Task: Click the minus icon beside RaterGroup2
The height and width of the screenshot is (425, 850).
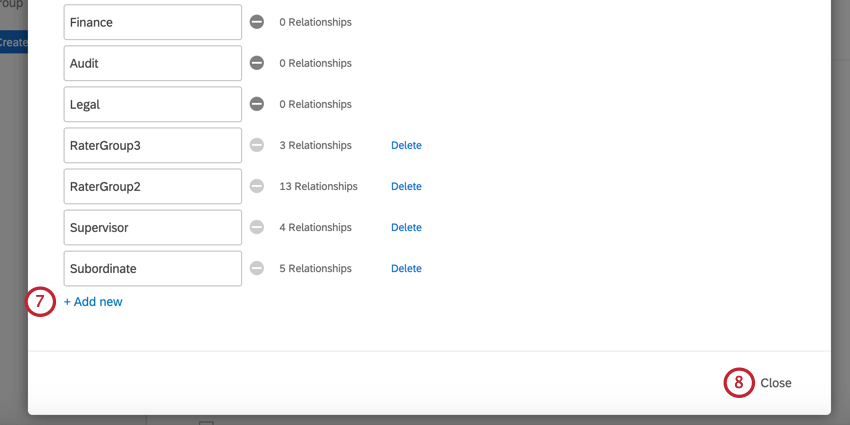Action: click(257, 186)
